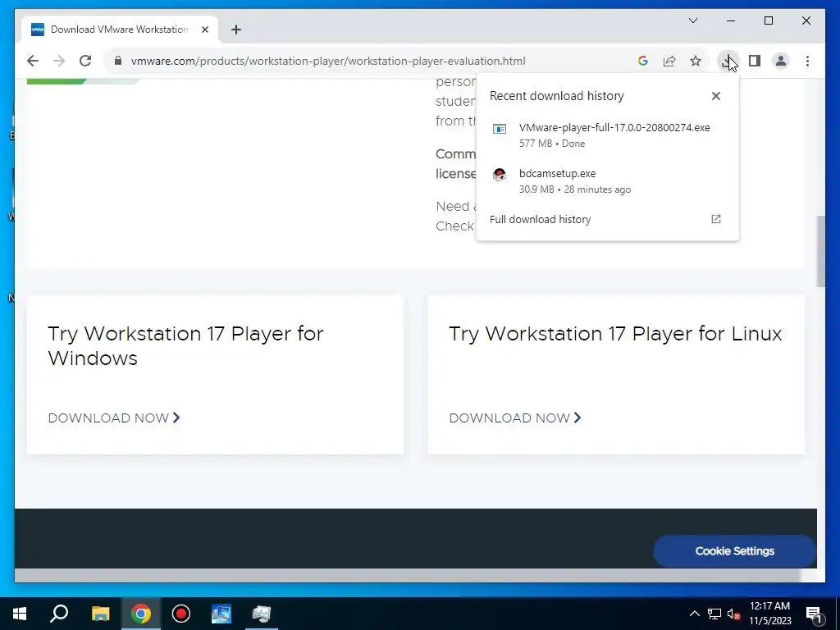The height and width of the screenshot is (630, 840).
Task: Download Now for Workstation 17 Player Linux
Action: pos(515,418)
